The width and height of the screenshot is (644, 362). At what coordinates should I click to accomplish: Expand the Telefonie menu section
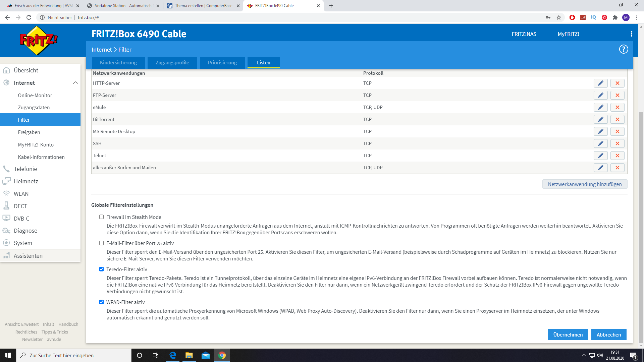coord(25,169)
